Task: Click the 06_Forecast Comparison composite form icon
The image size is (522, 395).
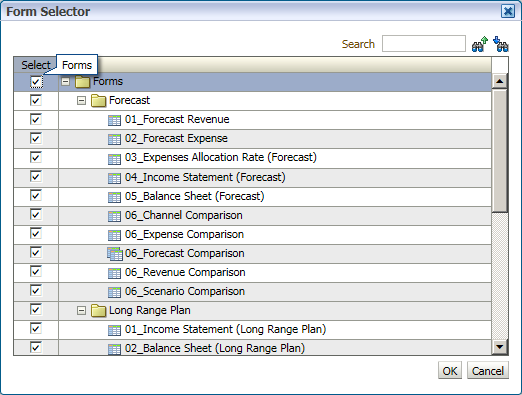Action: 115,254
